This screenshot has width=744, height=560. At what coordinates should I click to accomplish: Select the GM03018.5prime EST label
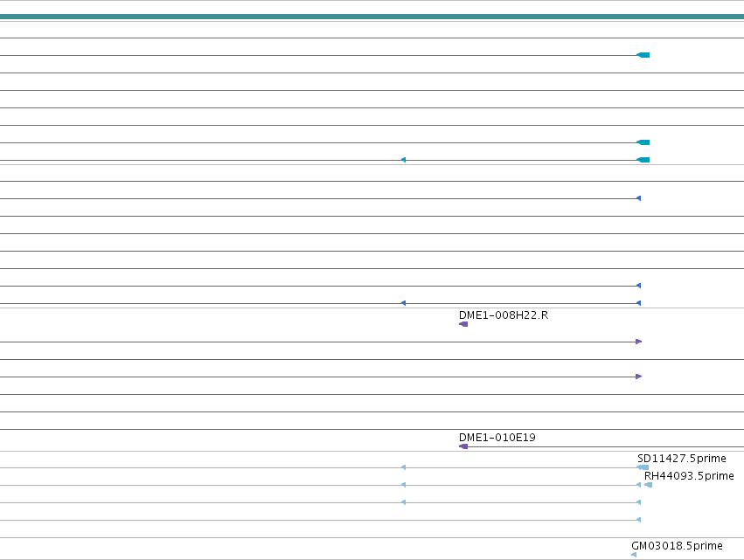click(677, 546)
